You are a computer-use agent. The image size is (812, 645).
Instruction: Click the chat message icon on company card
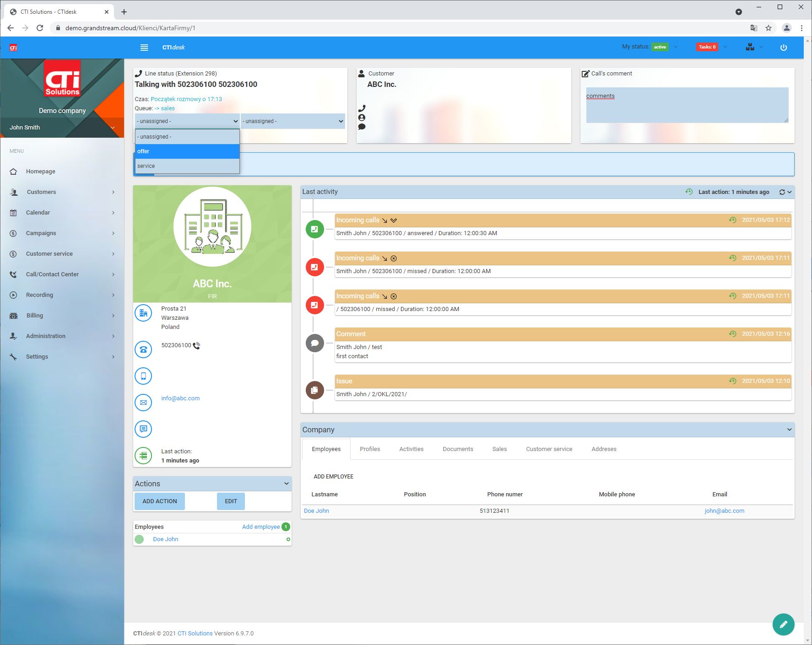143,429
